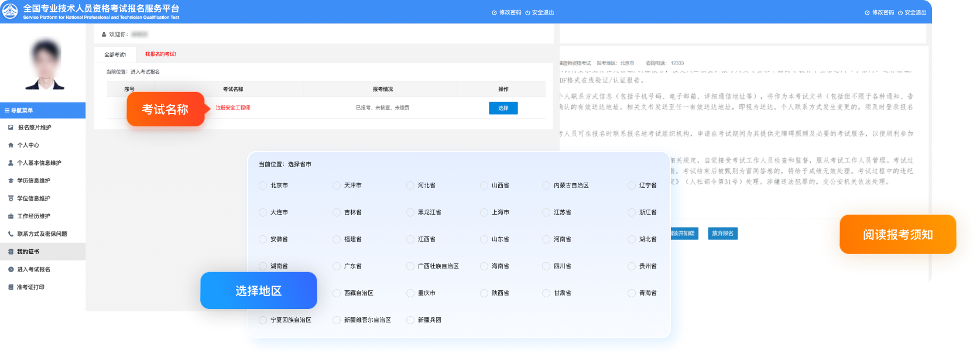Choose 上海市 radio option
980x357 pixels.
click(x=484, y=212)
